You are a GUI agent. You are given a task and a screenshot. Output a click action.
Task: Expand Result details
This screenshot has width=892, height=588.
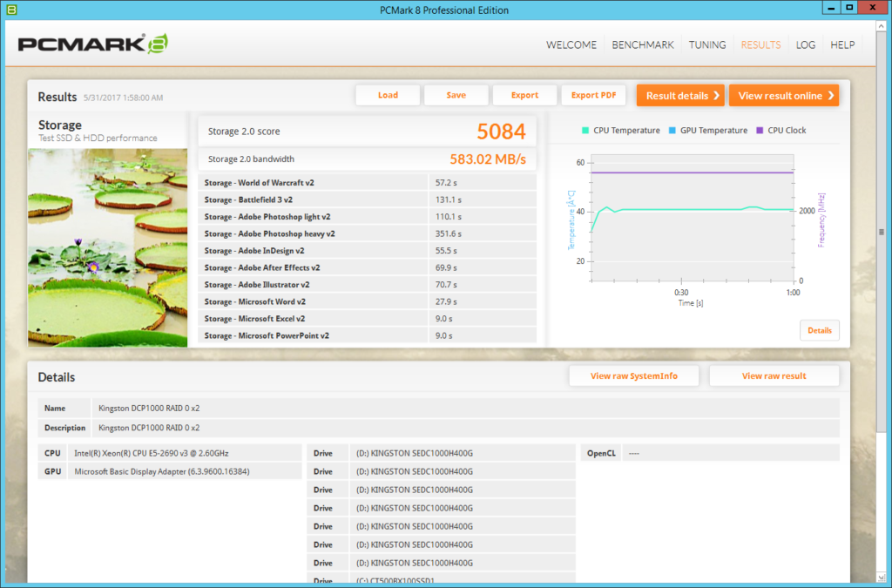coord(680,96)
